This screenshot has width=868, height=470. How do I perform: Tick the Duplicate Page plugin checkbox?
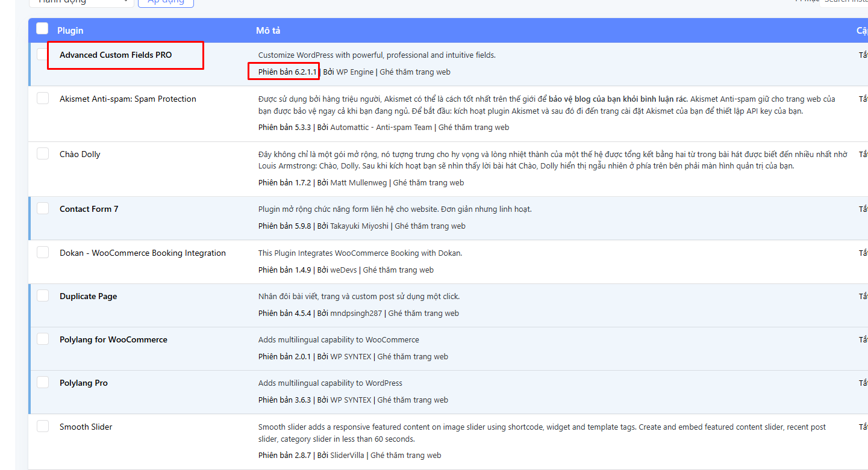point(43,295)
